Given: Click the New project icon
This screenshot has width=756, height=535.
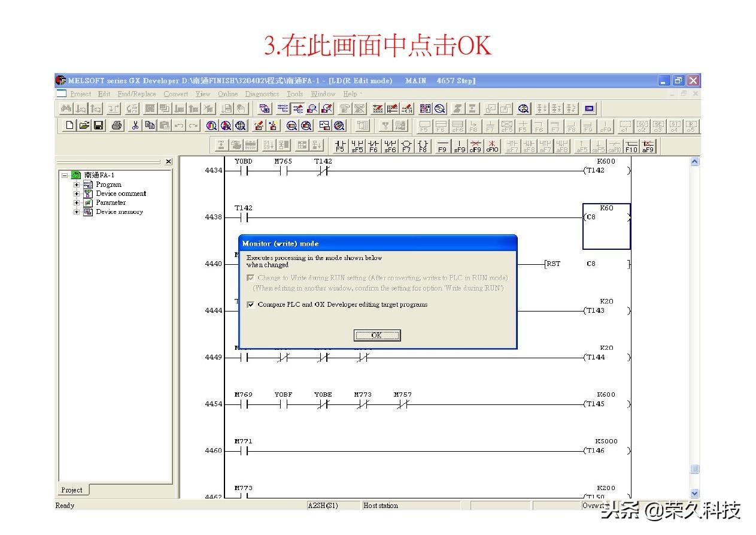Looking at the screenshot, I should click(x=69, y=125).
